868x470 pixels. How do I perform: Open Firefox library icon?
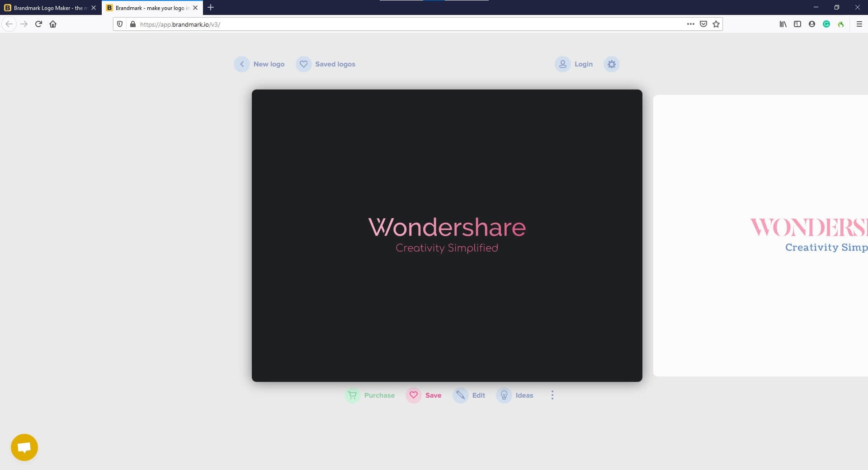pyautogui.click(x=783, y=24)
